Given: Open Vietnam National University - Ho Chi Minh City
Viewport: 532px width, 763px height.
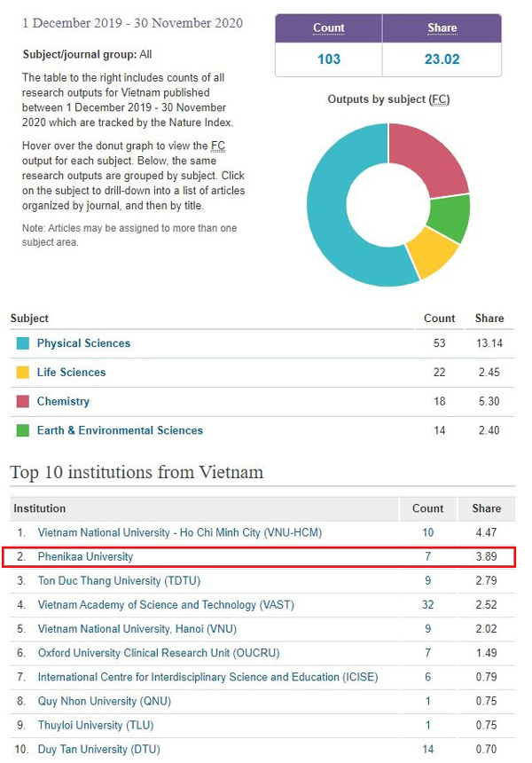Looking at the screenshot, I should coord(179,533).
